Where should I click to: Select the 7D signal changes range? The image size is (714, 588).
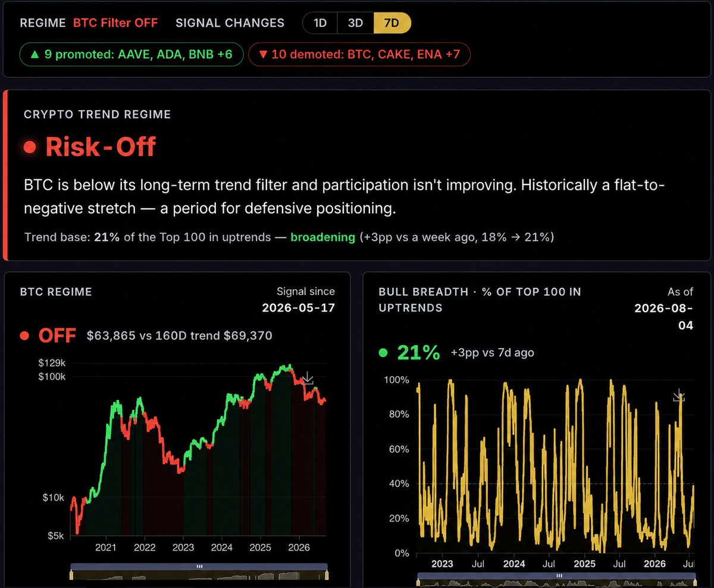(x=392, y=23)
